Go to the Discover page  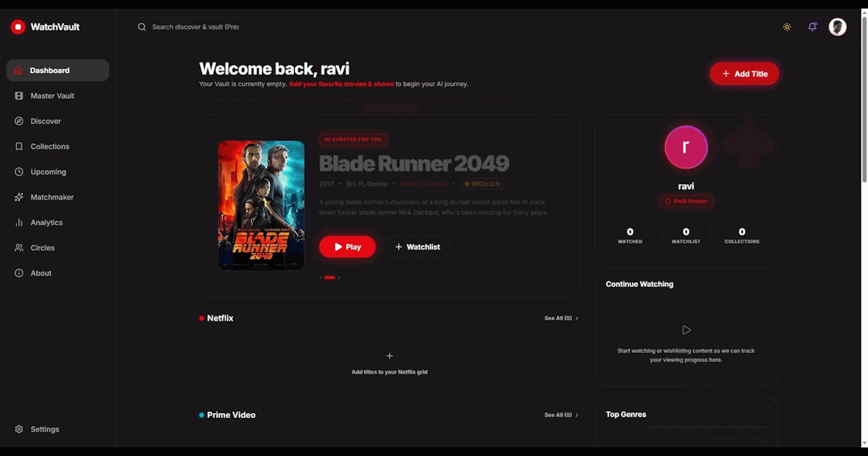click(x=58, y=121)
